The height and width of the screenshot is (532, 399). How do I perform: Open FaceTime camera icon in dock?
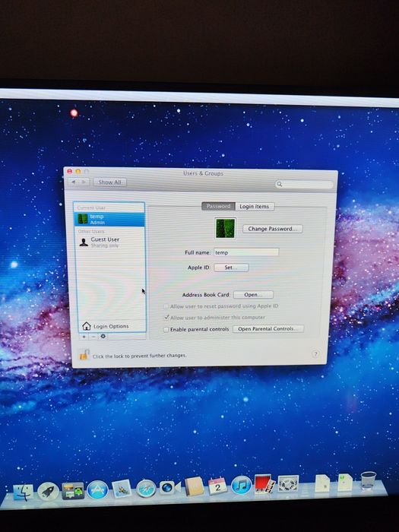coord(169,488)
